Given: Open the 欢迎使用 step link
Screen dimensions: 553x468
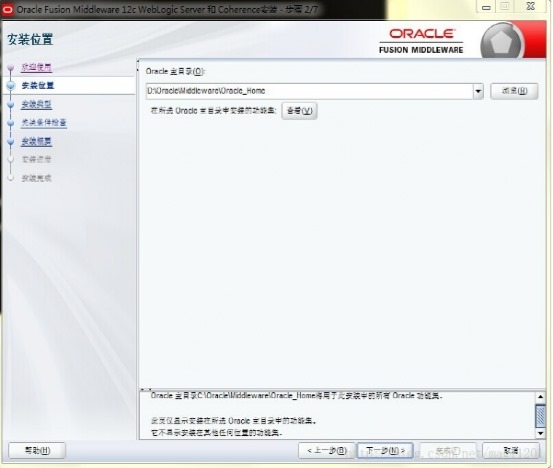Looking at the screenshot, I should [36, 67].
